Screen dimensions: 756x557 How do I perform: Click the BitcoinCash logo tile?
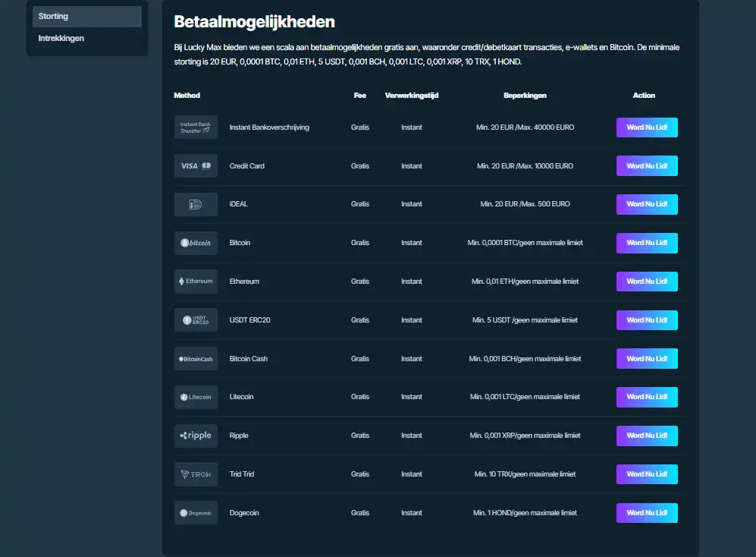pos(196,359)
